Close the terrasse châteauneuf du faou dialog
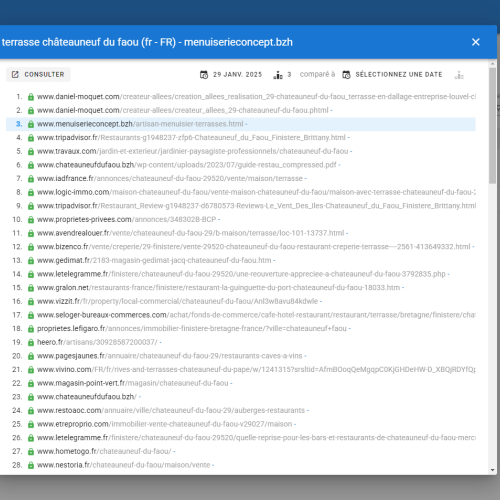 [x=476, y=42]
